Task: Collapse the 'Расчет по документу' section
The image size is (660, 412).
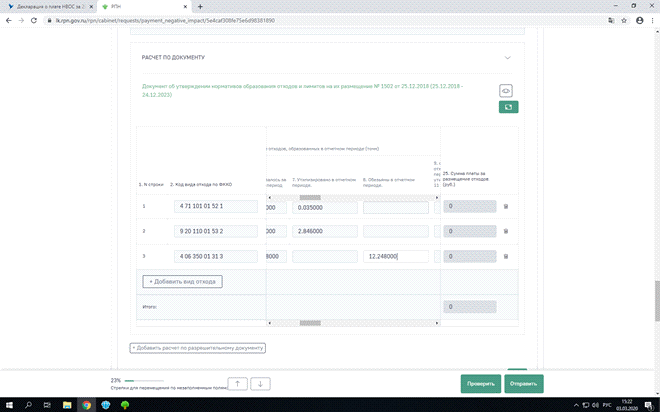Action: 508,57
